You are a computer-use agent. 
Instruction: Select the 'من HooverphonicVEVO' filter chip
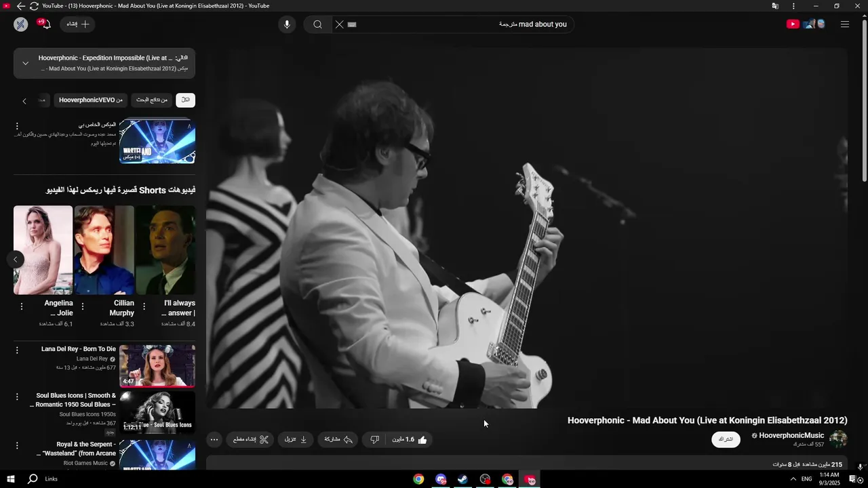91,100
